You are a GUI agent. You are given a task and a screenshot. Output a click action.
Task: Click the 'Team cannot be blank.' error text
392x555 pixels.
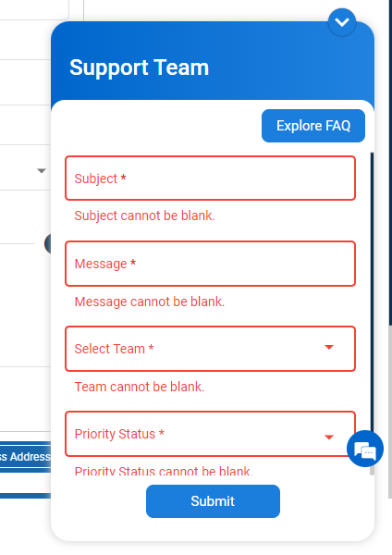pos(140,387)
